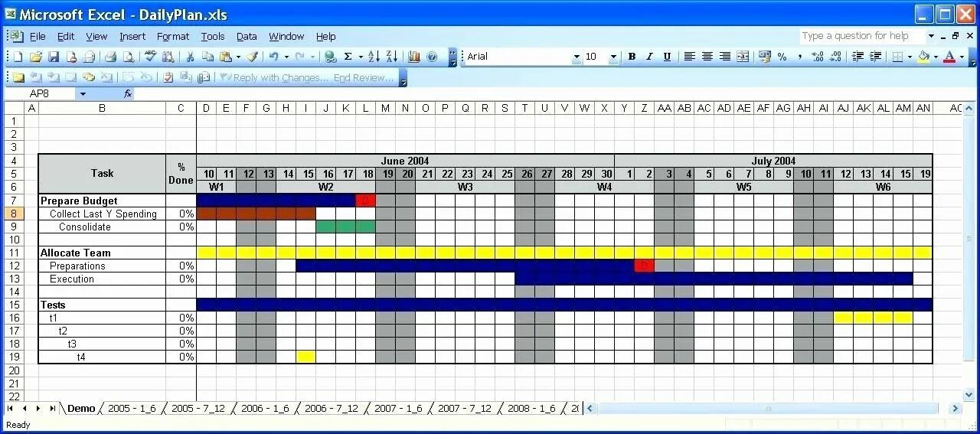Apply red Font Color A
The image size is (980, 434).
pos(950,57)
